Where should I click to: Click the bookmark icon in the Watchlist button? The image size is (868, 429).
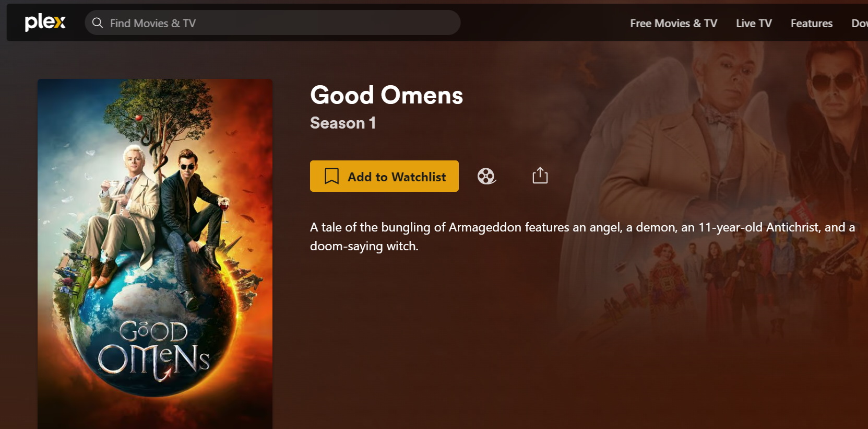coord(331,176)
